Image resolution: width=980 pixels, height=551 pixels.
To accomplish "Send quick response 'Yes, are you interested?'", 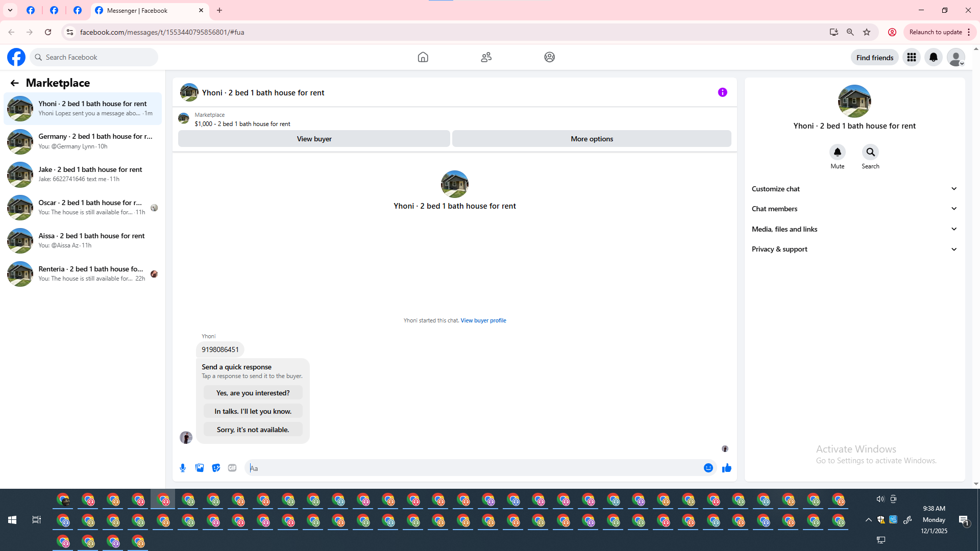I will point(253,393).
